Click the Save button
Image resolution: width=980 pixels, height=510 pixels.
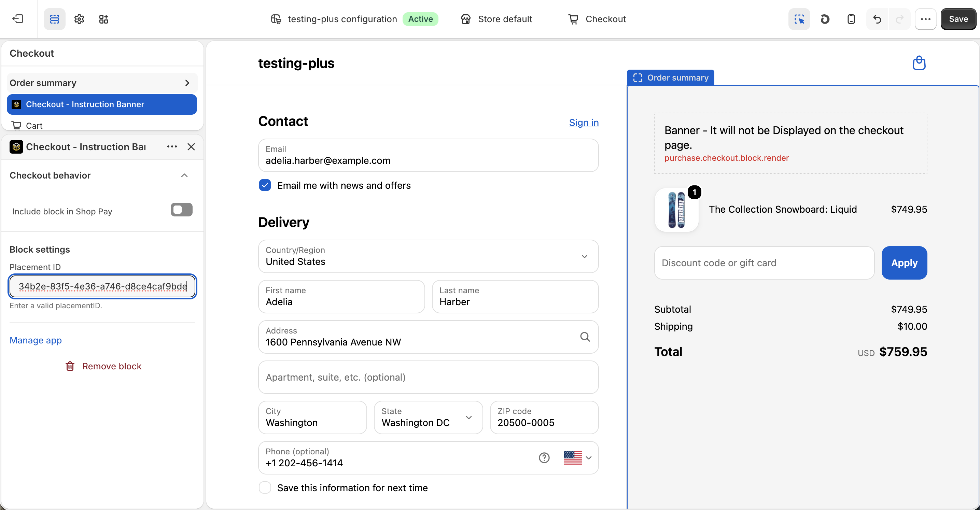point(958,19)
